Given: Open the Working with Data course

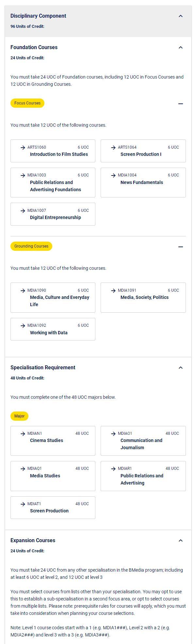Looking at the screenshot, I should click(x=53, y=329).
